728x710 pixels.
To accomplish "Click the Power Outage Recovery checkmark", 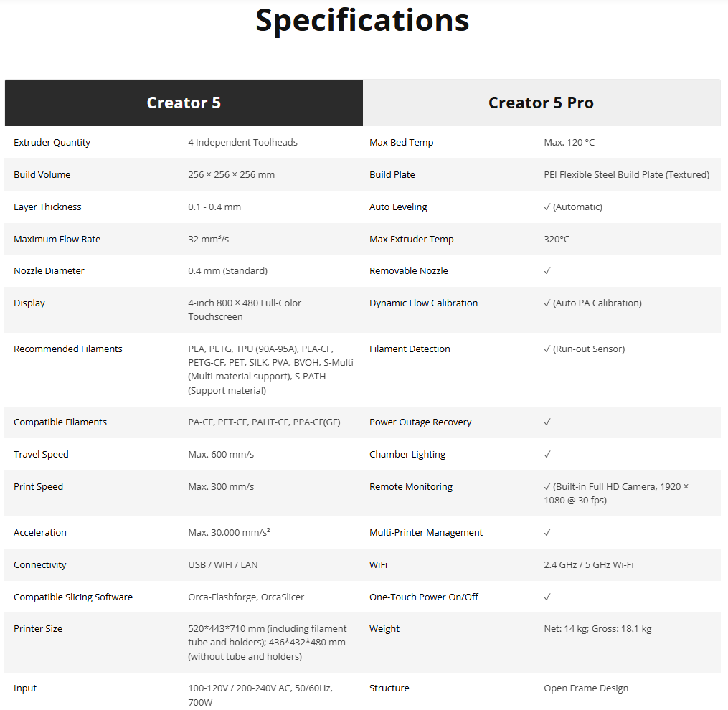I will coord(547,422).
